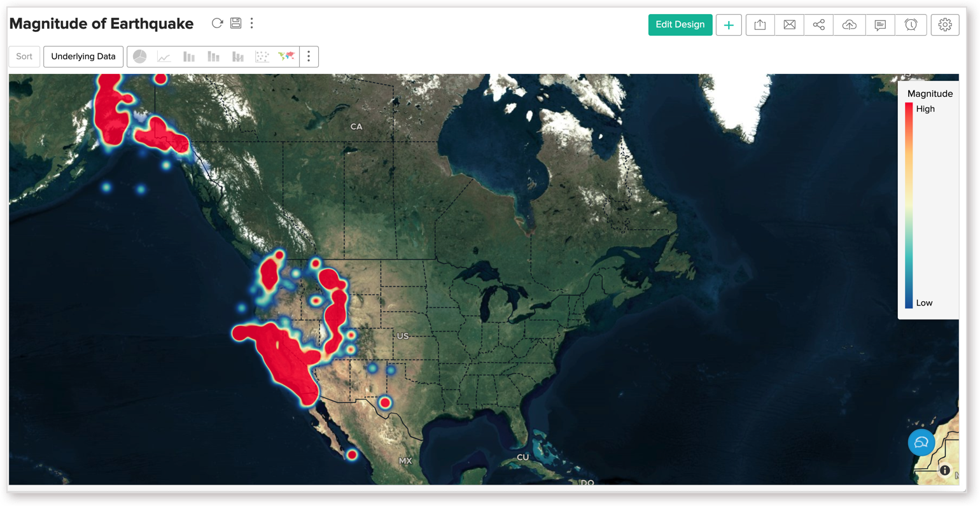
Task: Click the Magnitude legend title
Action: (x=930, y=94)
